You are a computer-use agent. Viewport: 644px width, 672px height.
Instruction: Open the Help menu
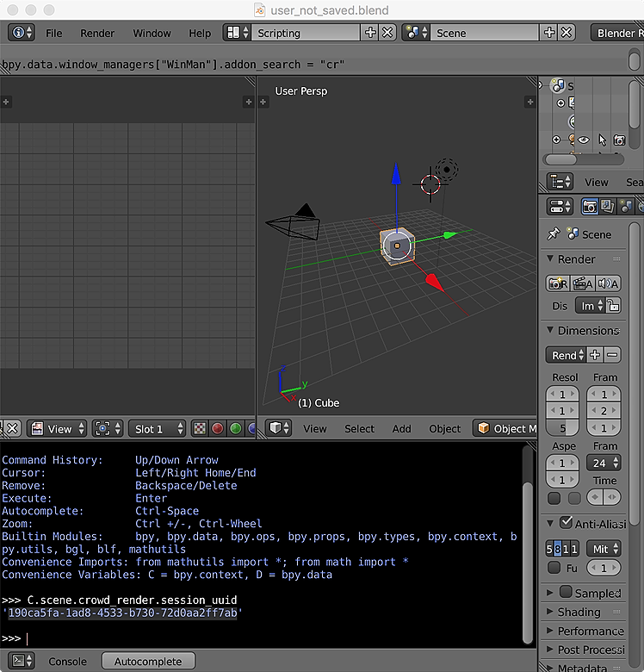[200, 33]
